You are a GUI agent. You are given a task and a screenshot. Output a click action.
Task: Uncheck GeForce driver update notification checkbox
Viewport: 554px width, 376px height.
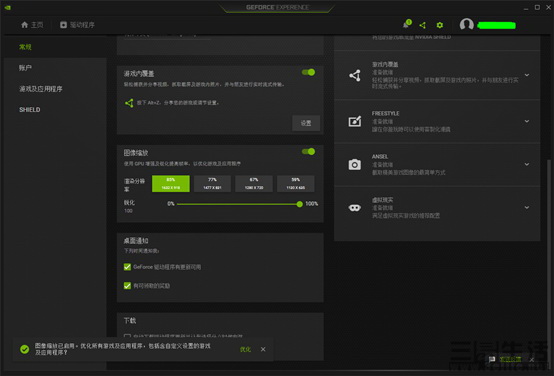(127, 267)
